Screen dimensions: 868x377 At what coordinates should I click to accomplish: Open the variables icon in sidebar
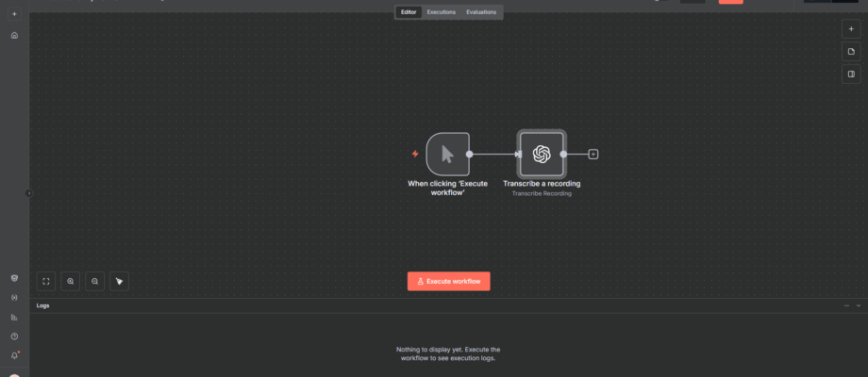click(x=14, y=298)
